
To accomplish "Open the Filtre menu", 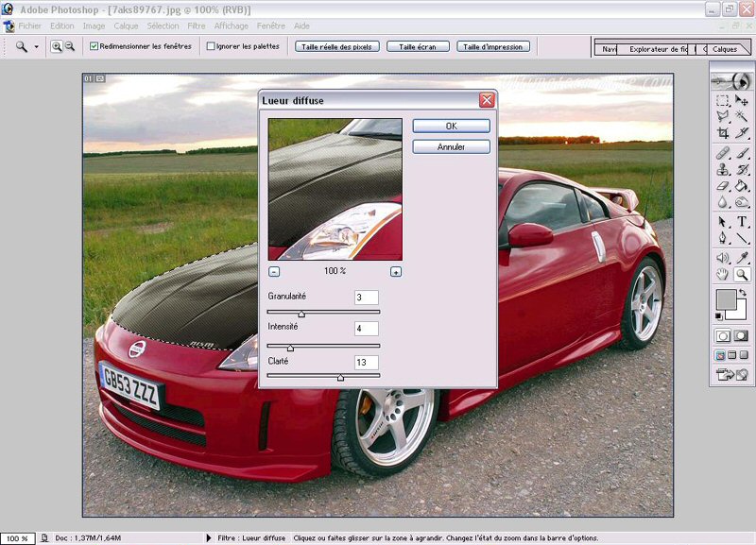I will [197, 26].
